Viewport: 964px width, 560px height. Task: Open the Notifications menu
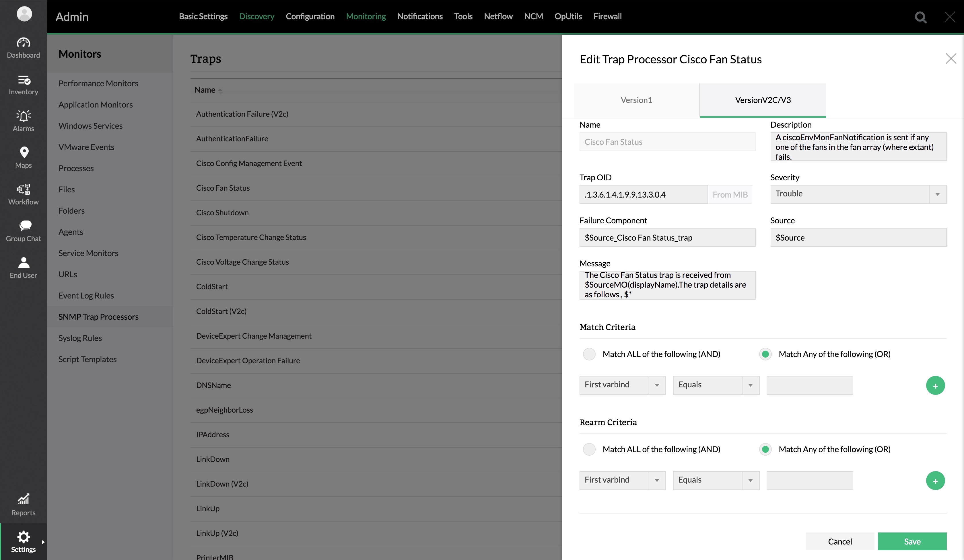(x=420, y=16)
